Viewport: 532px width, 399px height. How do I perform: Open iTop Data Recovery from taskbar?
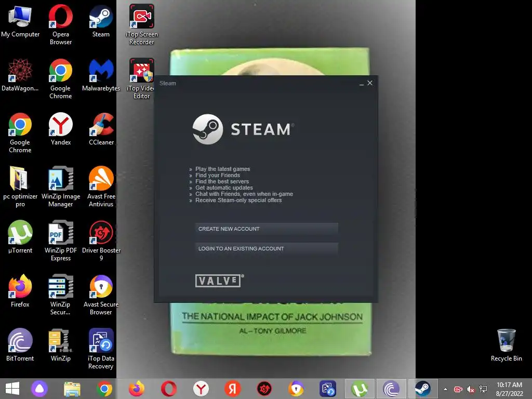pyautogui.click(x=328, y=389)
